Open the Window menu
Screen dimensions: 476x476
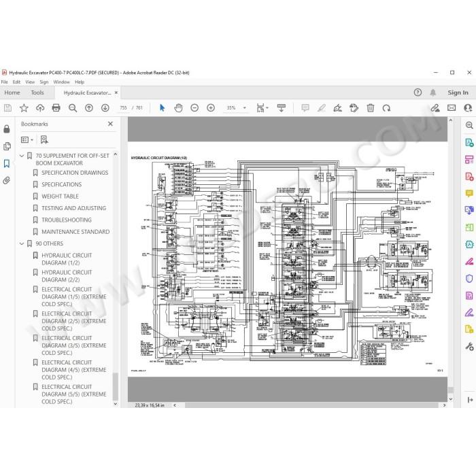62,82
